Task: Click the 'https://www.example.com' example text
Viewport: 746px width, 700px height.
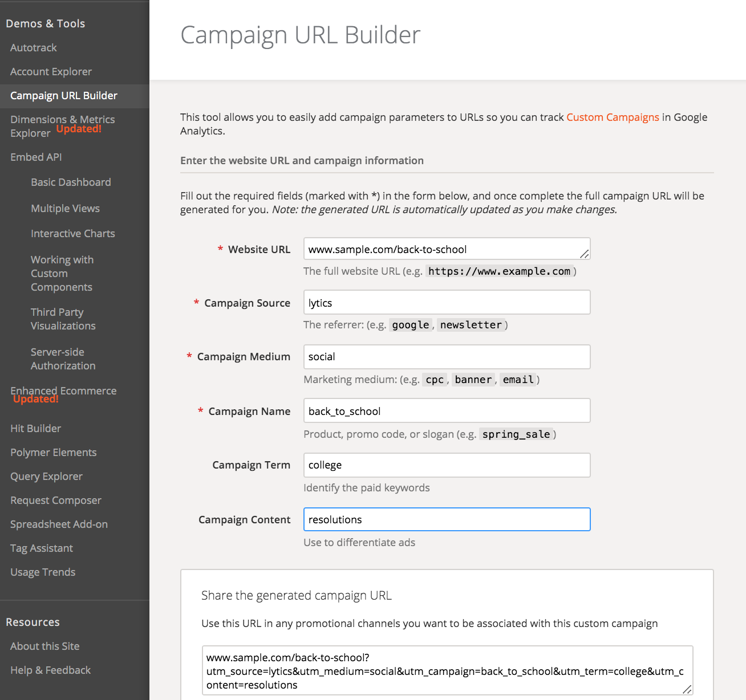Action: (x=499, y=271)
